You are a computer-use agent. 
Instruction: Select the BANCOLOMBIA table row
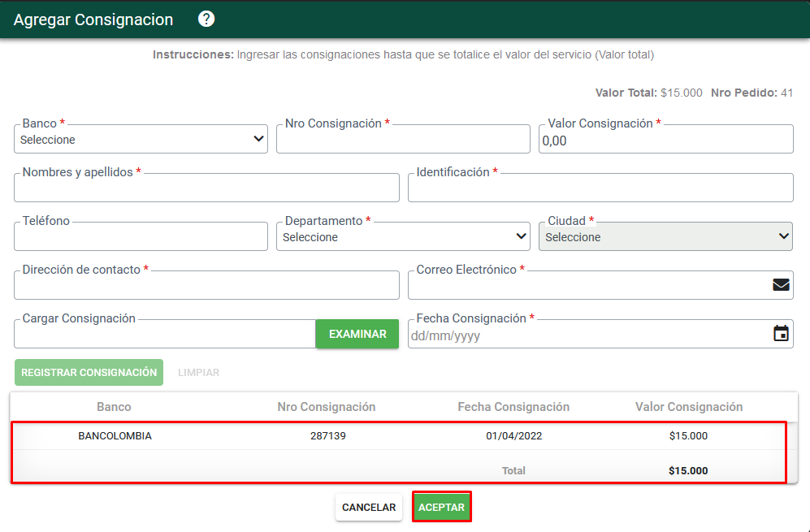coord(398,436)
